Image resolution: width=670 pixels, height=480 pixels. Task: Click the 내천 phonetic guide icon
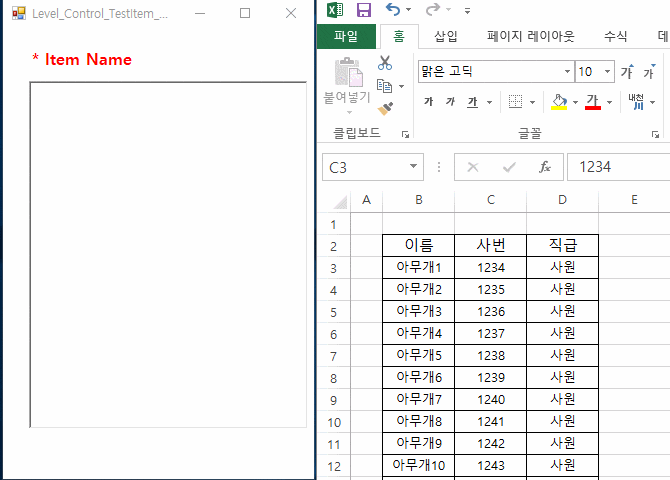click(636, 102)
